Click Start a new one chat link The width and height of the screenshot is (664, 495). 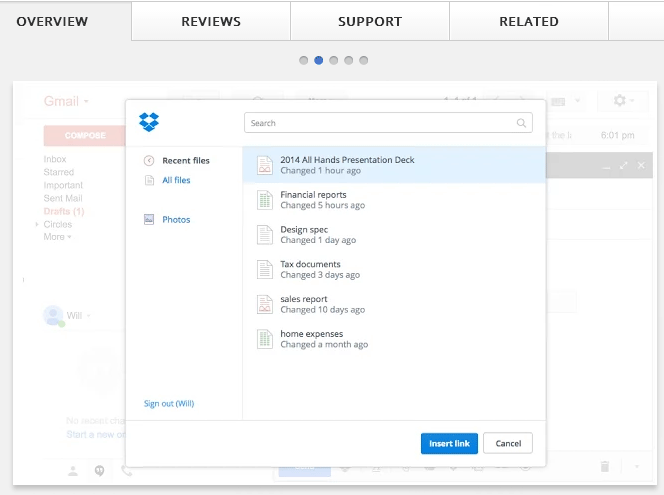click(x=96, y=434)
